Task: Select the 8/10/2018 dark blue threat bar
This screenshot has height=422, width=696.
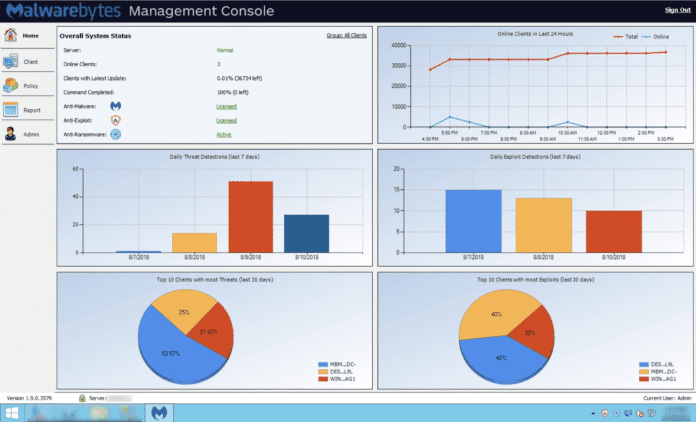Action: 307,234
